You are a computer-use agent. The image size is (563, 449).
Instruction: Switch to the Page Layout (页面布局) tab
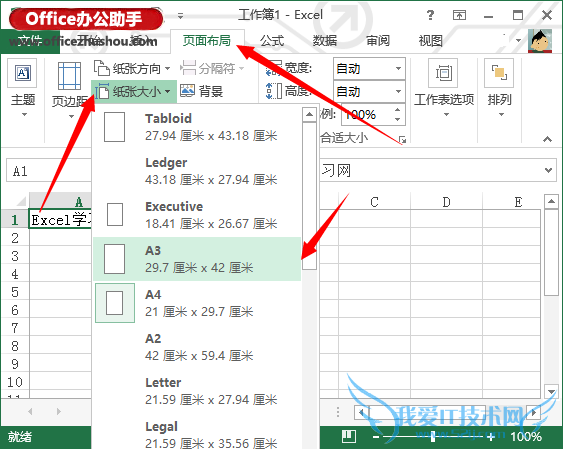tap(207, 41)
